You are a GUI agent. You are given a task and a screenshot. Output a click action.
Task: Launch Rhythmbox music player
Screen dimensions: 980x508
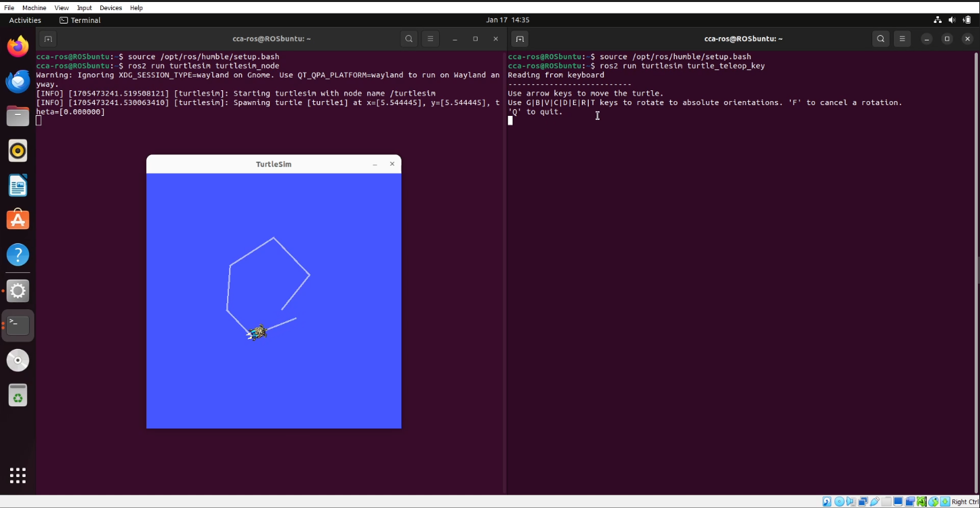(x=18, y=151)
